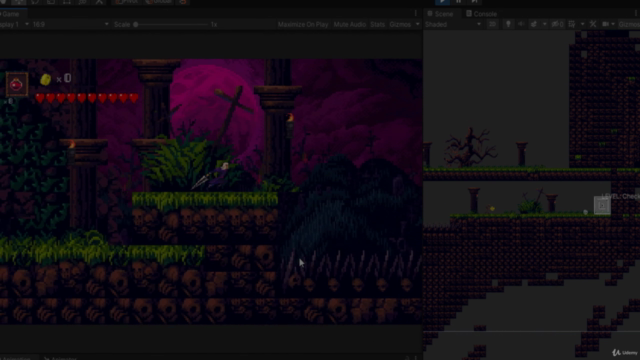Toggle scene lighting lightbulb icon

click(x=508, y=24)
